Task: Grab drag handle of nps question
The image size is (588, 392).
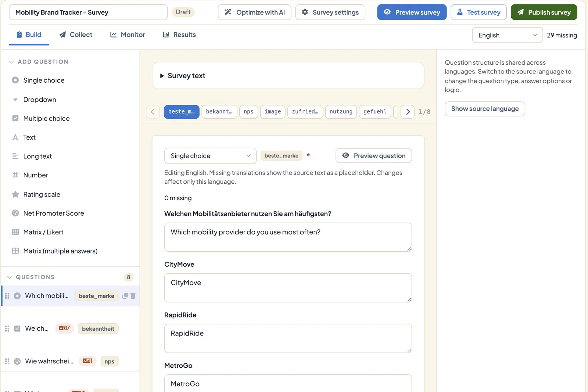Action: [x=7, y=361]
